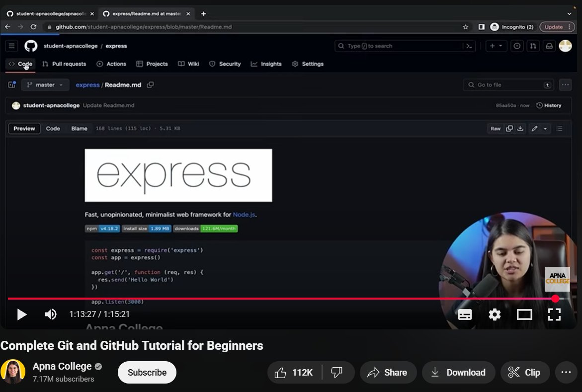Open file more options ellipsis menu
The width and height of the screenshot is (582, 392).
pyautogui.click(x=565, y=84)
